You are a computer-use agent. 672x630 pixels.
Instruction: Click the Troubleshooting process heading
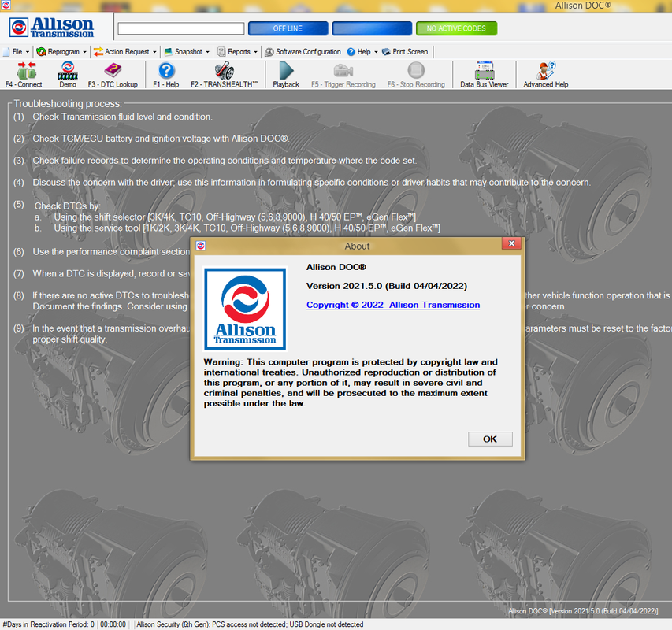tap(68, 103)
